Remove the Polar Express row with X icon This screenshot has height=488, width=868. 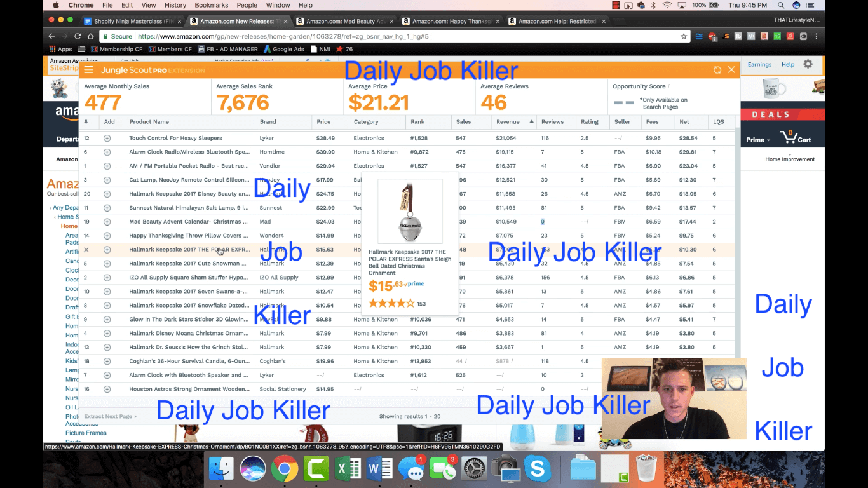click(86, 250)
